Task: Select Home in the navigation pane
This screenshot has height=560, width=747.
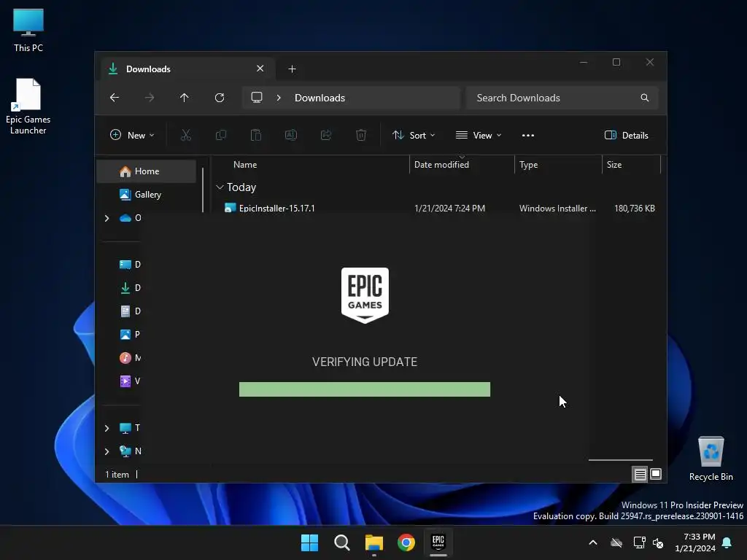Action: pos(146,171)
